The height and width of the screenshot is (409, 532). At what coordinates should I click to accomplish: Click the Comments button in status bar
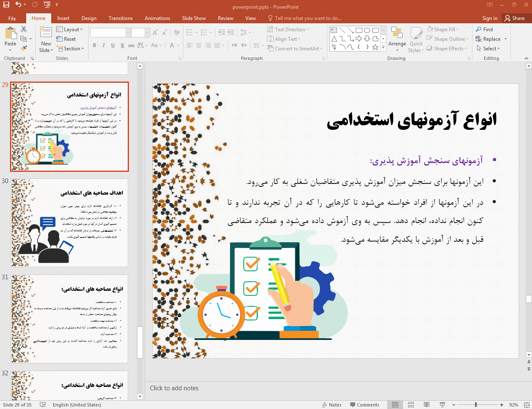click(x=364, y=404)
